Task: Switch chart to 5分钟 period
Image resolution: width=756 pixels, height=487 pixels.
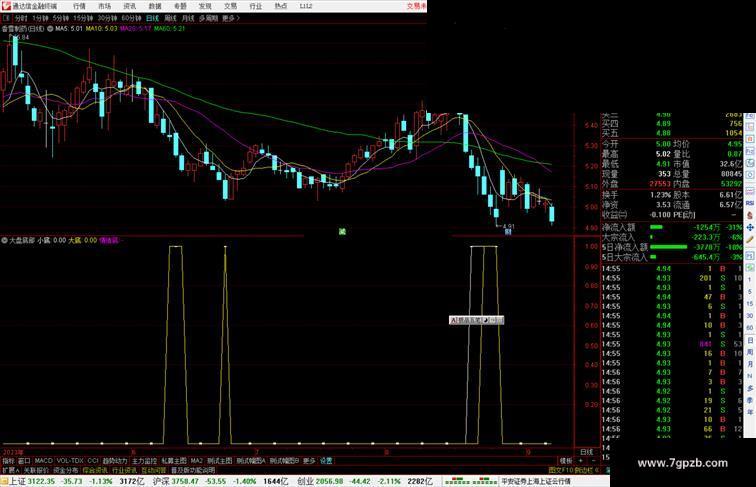Action: (60, 18)
